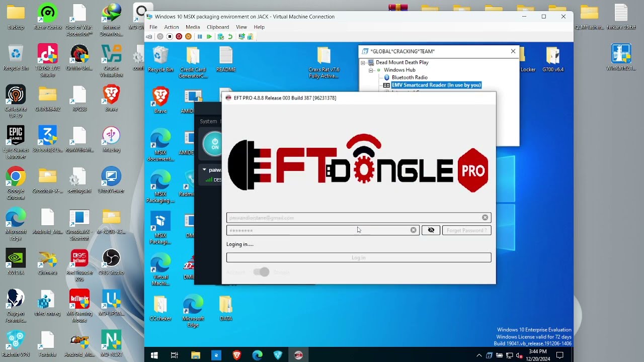Select the CCcheker folder on VM desktop
Image resolution: width=644 pixels, height=362 pixels.
point(160,308)
